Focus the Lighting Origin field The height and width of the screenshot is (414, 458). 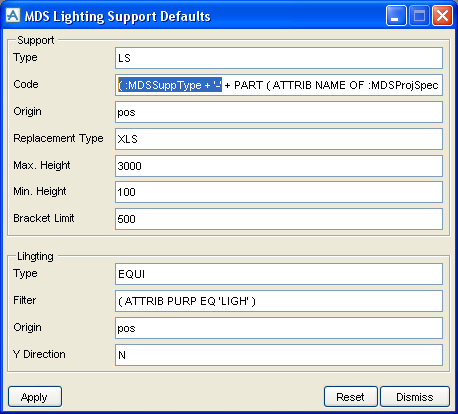(279, 328)
